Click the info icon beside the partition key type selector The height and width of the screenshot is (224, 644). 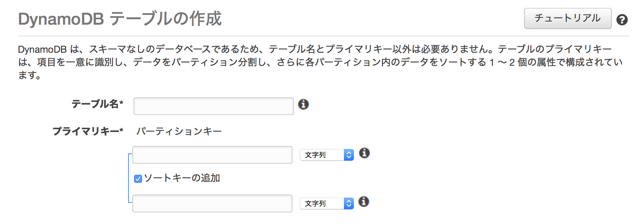pyautogui.click(x=365, y=153)
